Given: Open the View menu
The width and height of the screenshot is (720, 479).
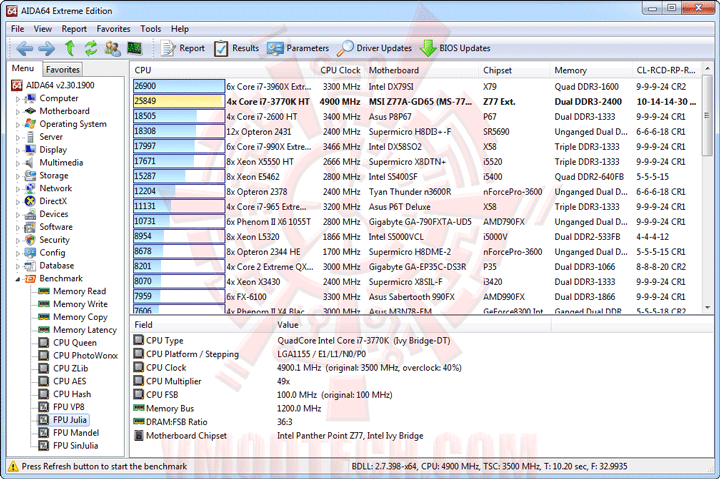Looking at the screenshot, I should (x=43, y=29).
